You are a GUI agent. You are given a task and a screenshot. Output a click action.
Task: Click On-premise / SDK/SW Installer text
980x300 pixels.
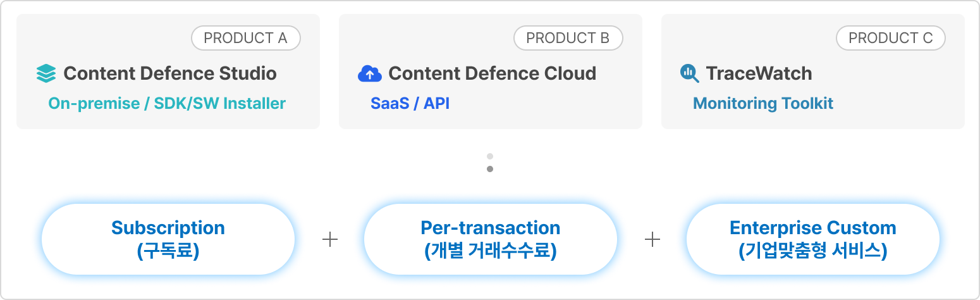coord(167,103)
